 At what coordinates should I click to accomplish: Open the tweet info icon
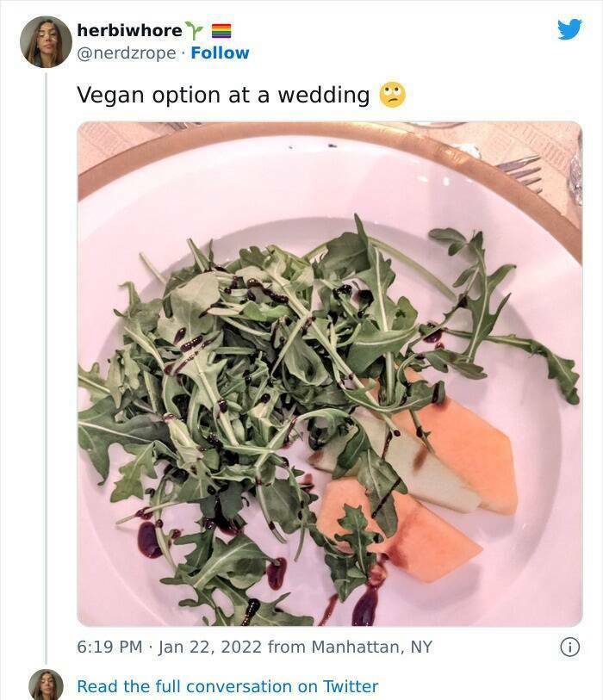point(569,647)
